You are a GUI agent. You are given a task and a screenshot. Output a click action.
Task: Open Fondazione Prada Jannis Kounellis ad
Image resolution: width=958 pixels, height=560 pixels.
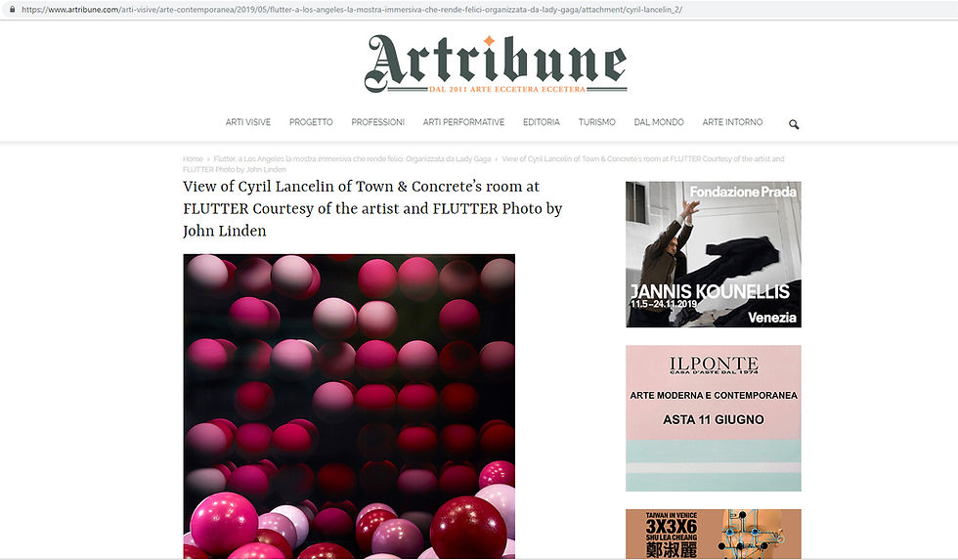713,254
